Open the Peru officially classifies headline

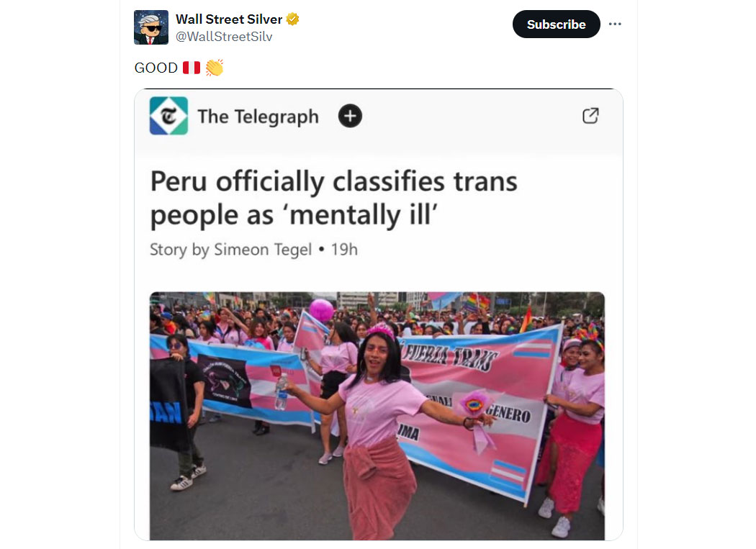[x=333, y=198]
